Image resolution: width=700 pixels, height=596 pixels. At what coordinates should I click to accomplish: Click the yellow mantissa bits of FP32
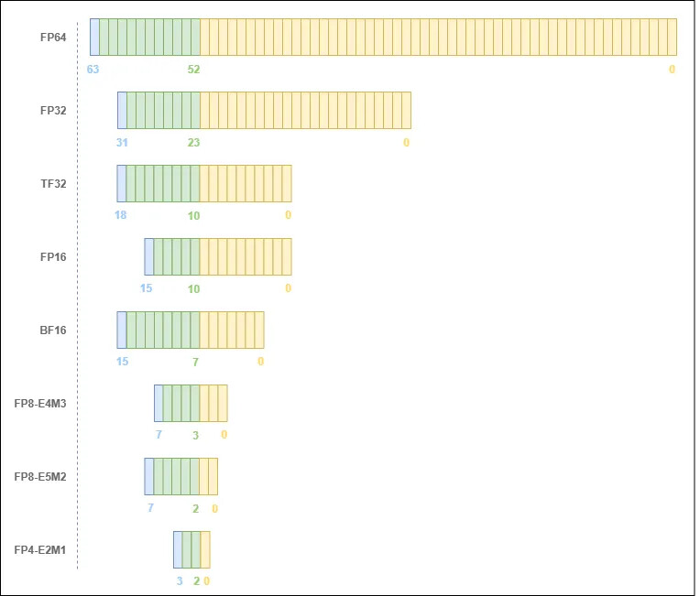(305, 110)
